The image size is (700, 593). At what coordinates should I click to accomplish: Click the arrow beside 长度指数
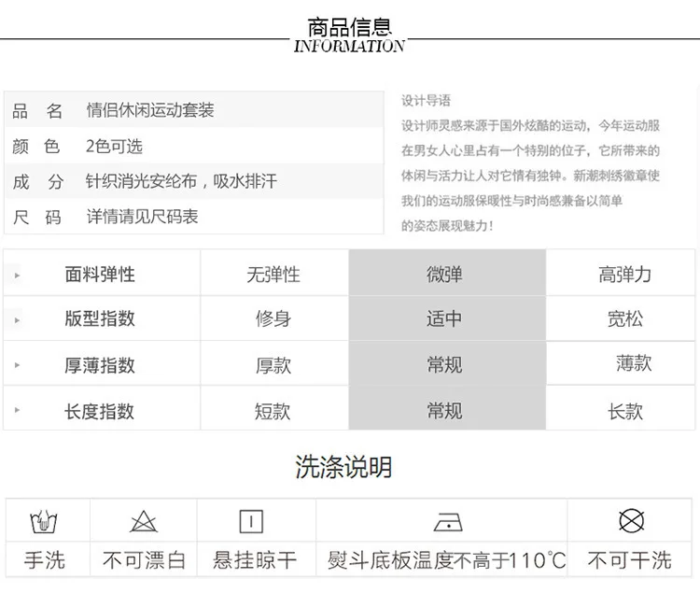pos(17,409)
